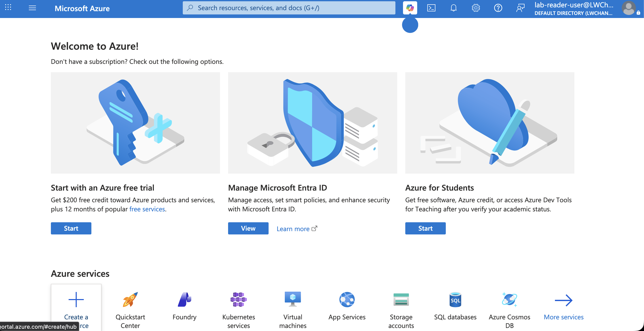
Task: Open the help question mark
Action: click(498, 8)
